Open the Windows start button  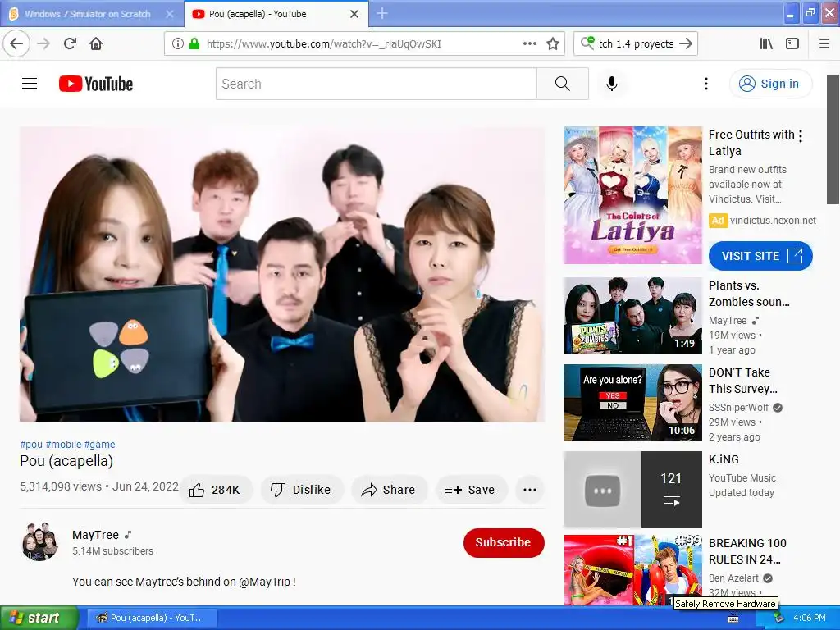click(39, 618)
